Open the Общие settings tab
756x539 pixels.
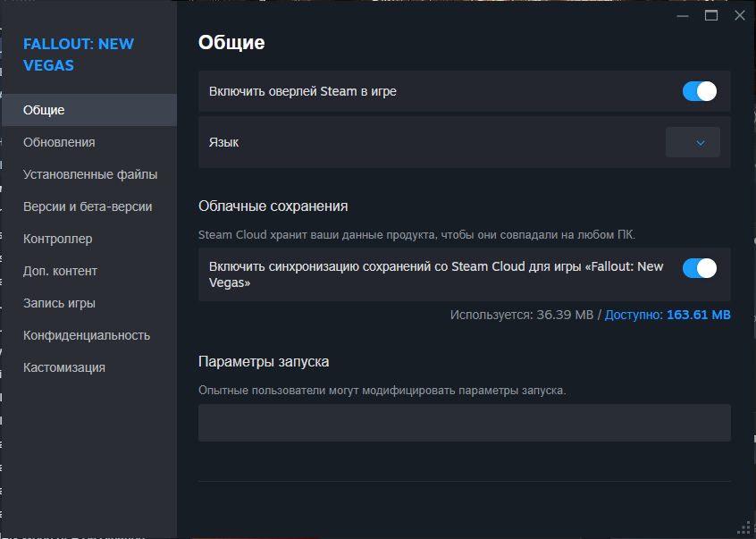coord(89,110)
